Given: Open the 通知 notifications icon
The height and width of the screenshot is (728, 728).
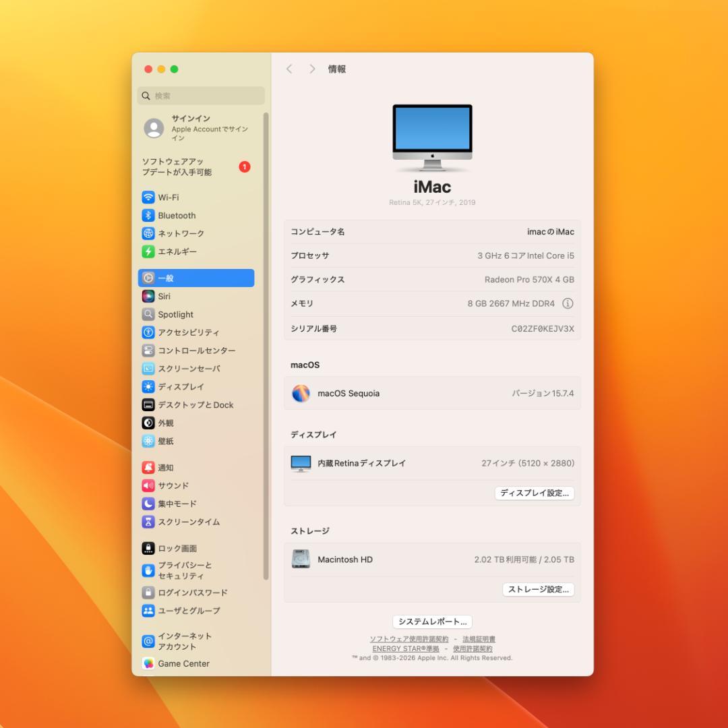Looking at the screenshot, I should pos(148,468).
